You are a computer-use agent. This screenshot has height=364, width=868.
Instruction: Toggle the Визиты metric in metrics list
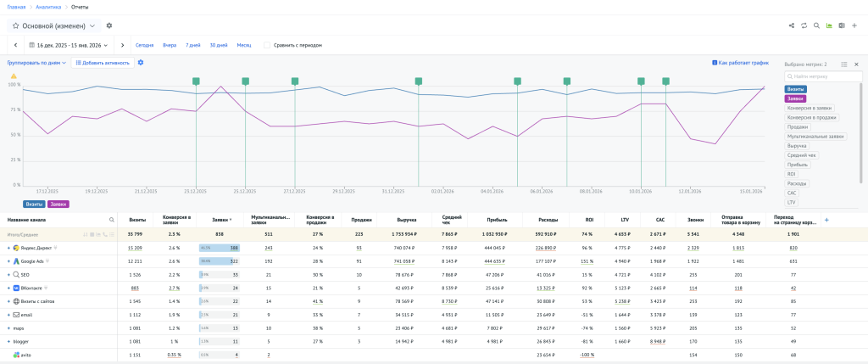tap(796, 89)
